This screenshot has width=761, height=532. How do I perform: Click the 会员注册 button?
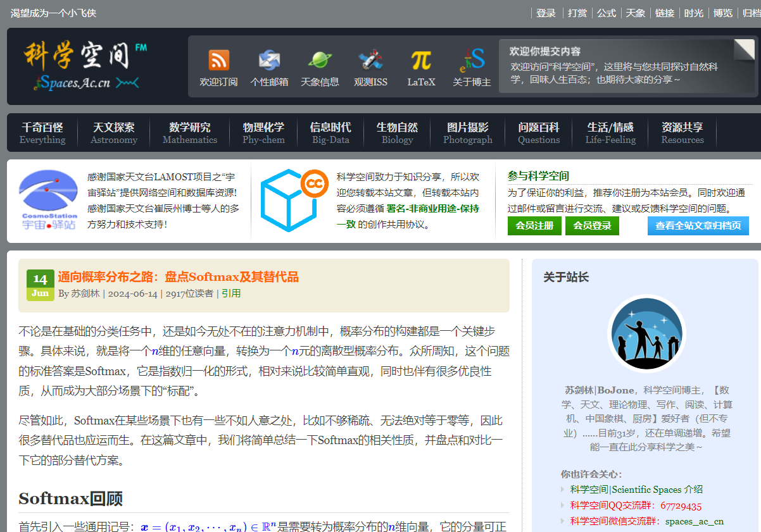pos(534,226)
